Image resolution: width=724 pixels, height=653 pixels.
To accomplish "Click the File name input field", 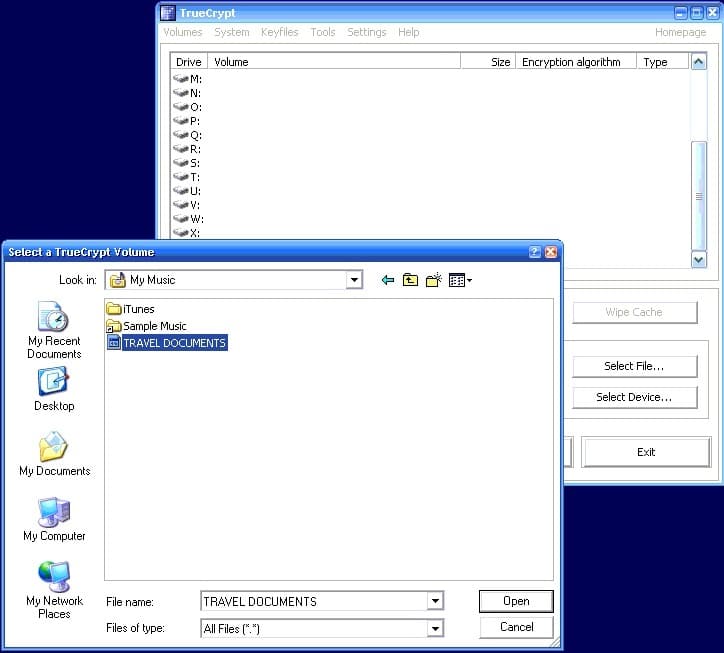I will (314, 601).
